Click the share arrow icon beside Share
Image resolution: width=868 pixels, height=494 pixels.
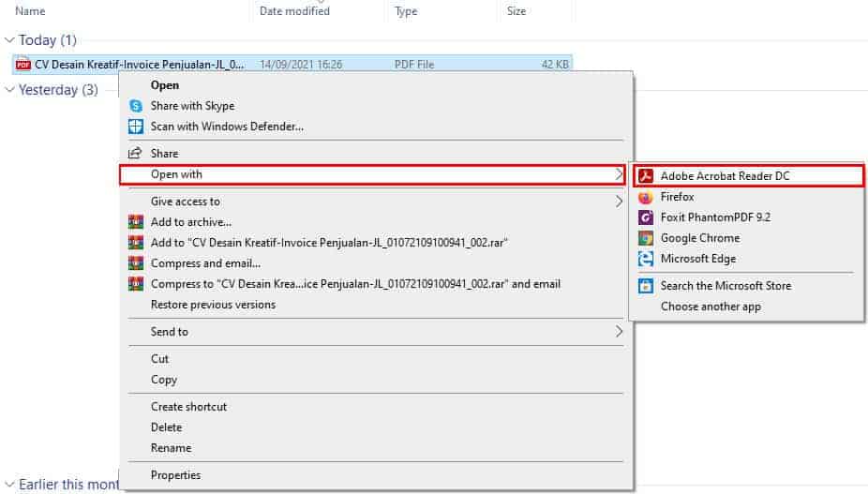[x=135, y=153]
